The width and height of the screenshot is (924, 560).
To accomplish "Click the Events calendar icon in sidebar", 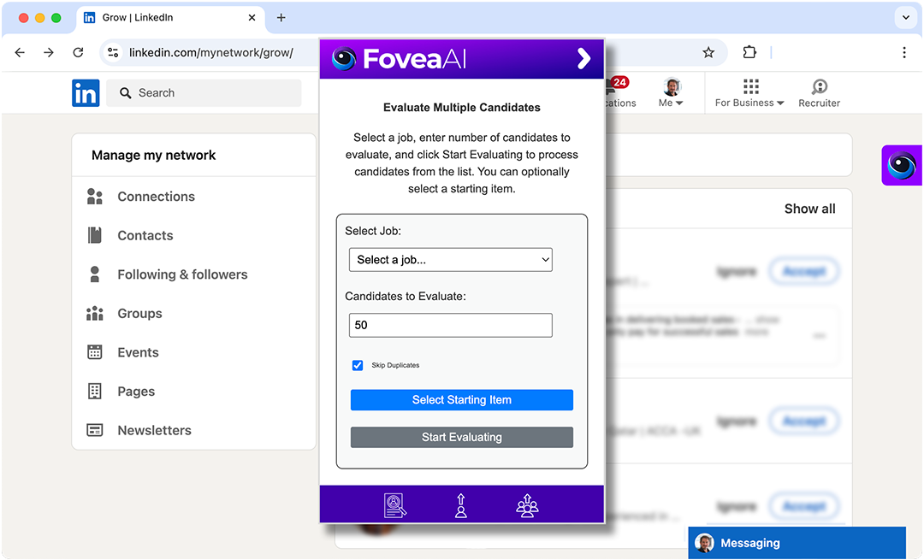I will (94, 352).
